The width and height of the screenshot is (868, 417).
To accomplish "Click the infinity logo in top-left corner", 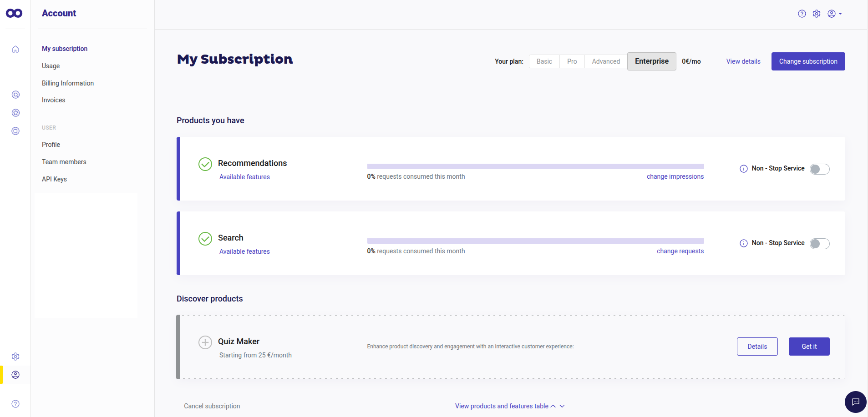I will coord(14,13).
